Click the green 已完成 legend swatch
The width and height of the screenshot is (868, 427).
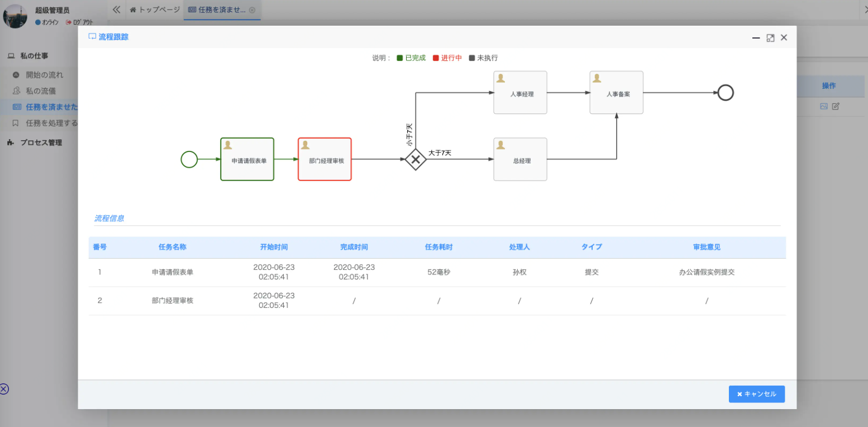click(400, 58)
